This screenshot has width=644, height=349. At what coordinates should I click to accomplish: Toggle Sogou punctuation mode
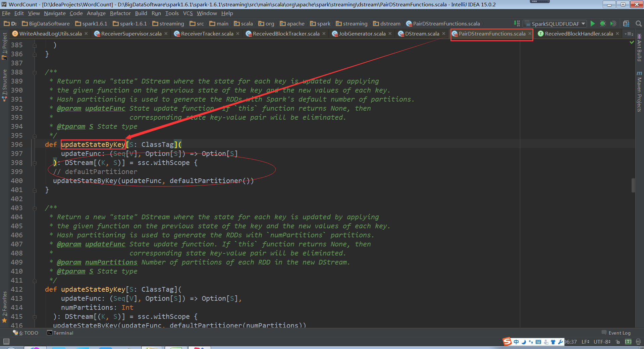pyautogui.click(x=531, y=342)
